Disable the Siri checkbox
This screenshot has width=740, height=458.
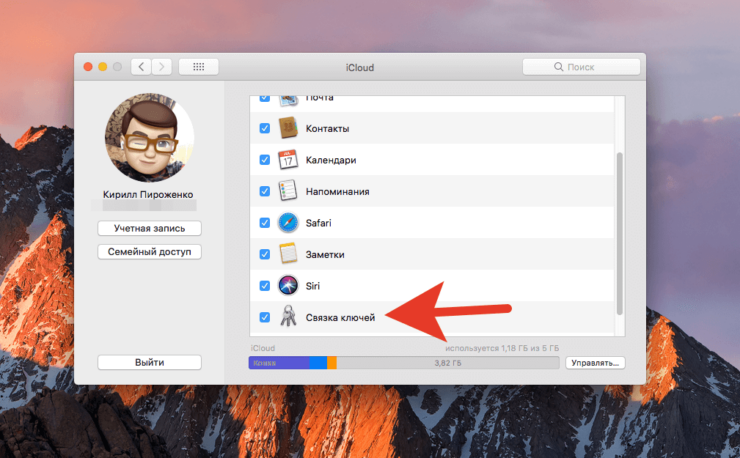[265, 285]
